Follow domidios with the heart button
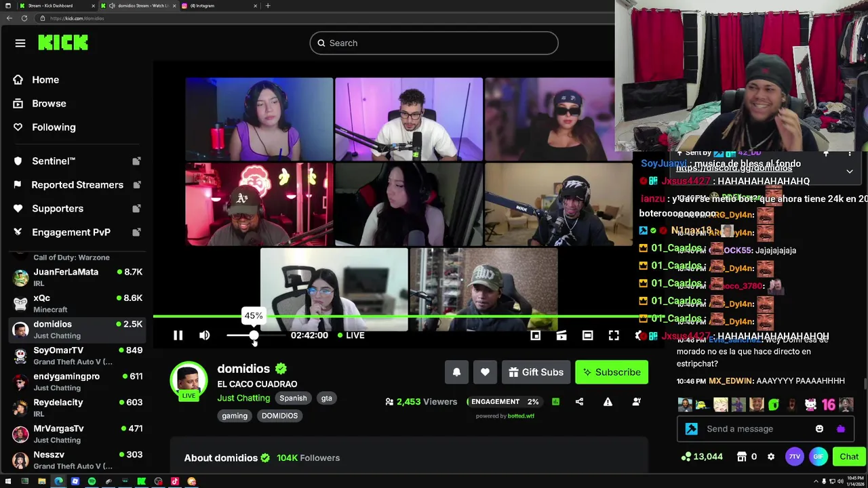 pyautogui.click(x=485, y=372)
